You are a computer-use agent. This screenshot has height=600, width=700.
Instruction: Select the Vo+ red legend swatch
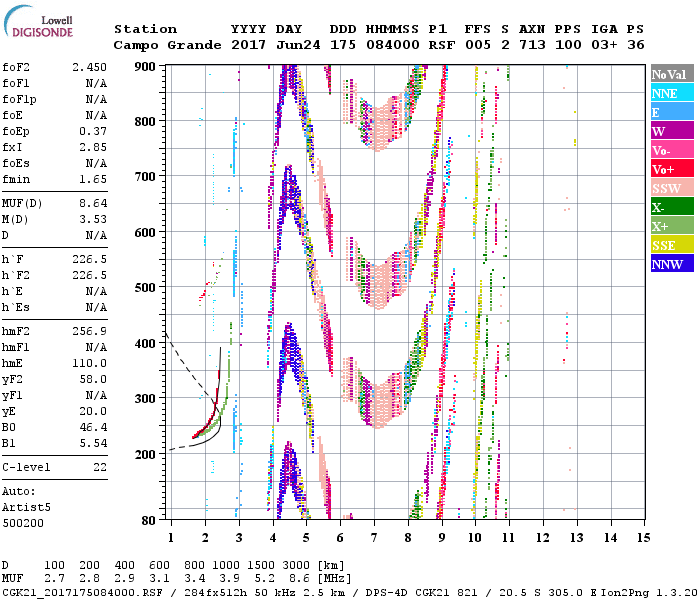click(672, 169)
